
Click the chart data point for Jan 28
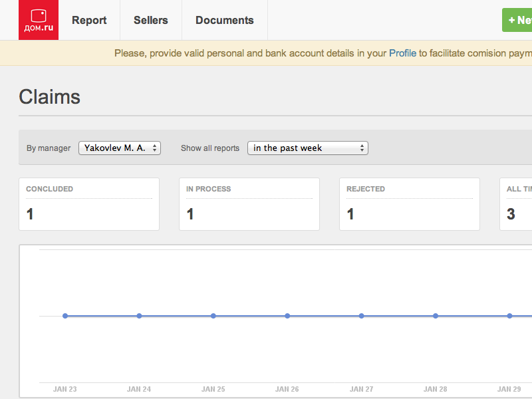point(436,316)
